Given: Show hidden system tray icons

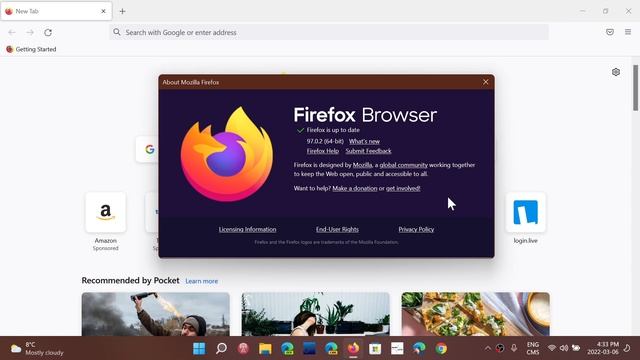Looking at the screenshot, I should (x=488, y=349).
